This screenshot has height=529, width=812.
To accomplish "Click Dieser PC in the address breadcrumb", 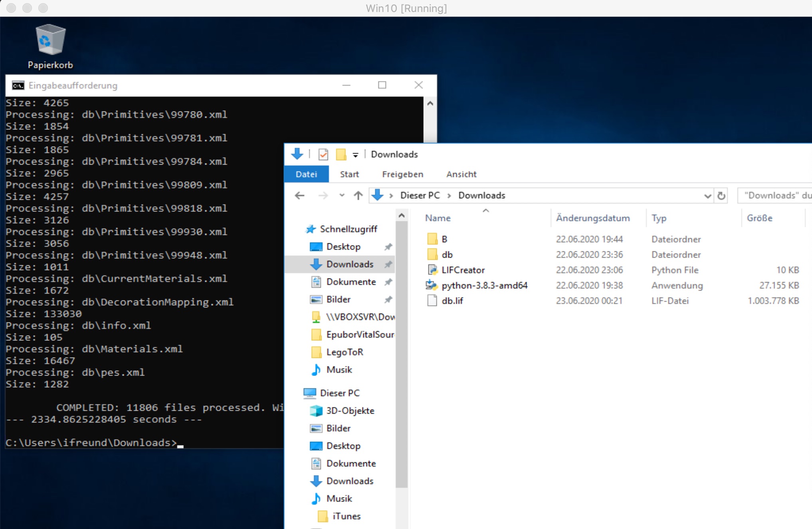I will point(420,195).
